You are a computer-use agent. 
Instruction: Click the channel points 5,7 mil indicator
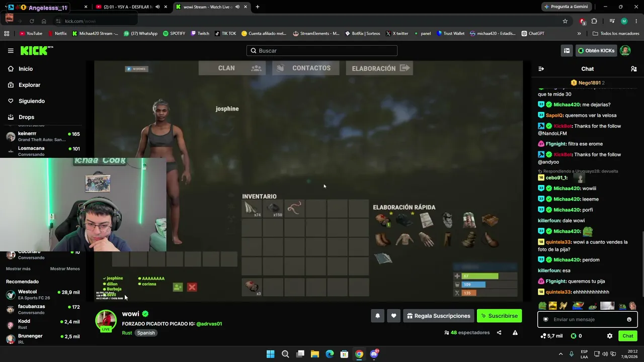[551, 336]
